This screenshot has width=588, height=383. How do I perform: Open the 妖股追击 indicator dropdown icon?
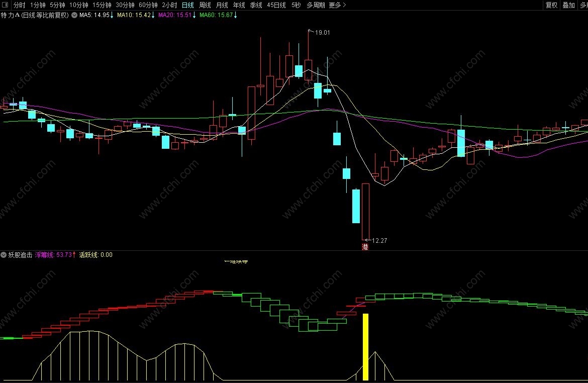tap(4, 255)
